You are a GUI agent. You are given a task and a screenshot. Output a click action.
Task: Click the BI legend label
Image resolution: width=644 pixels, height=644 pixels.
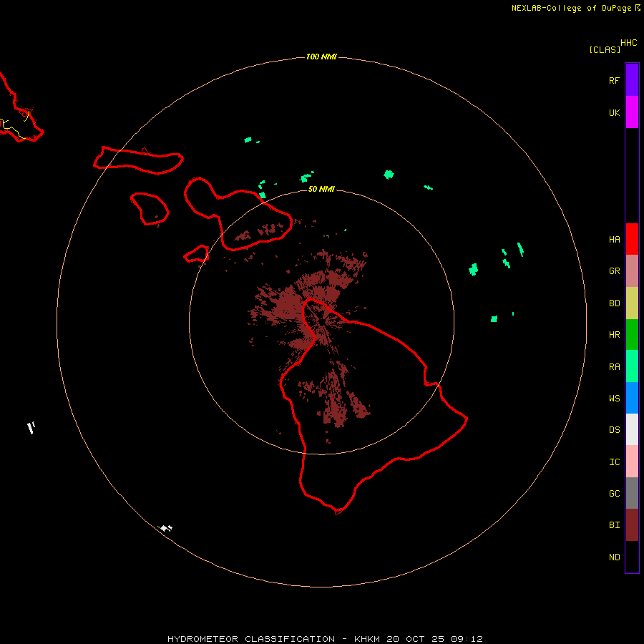point(614,525)
